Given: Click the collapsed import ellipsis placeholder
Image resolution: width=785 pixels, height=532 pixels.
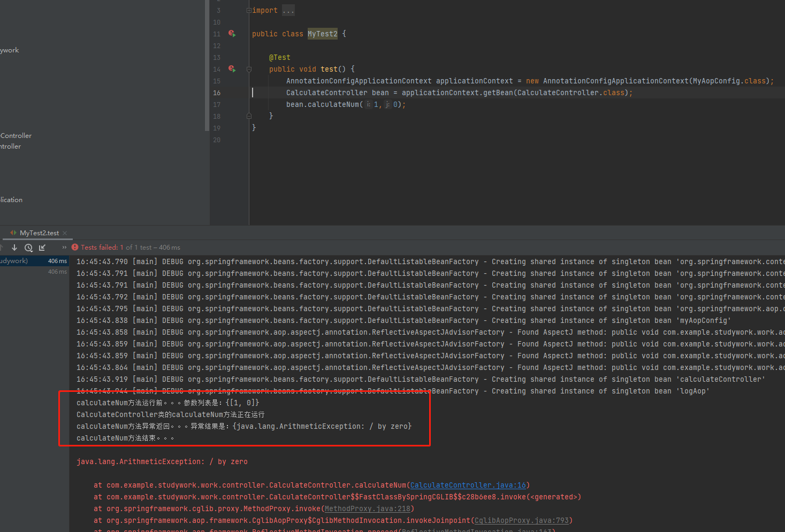Looking at the screenshot, I should pos(288,11).
